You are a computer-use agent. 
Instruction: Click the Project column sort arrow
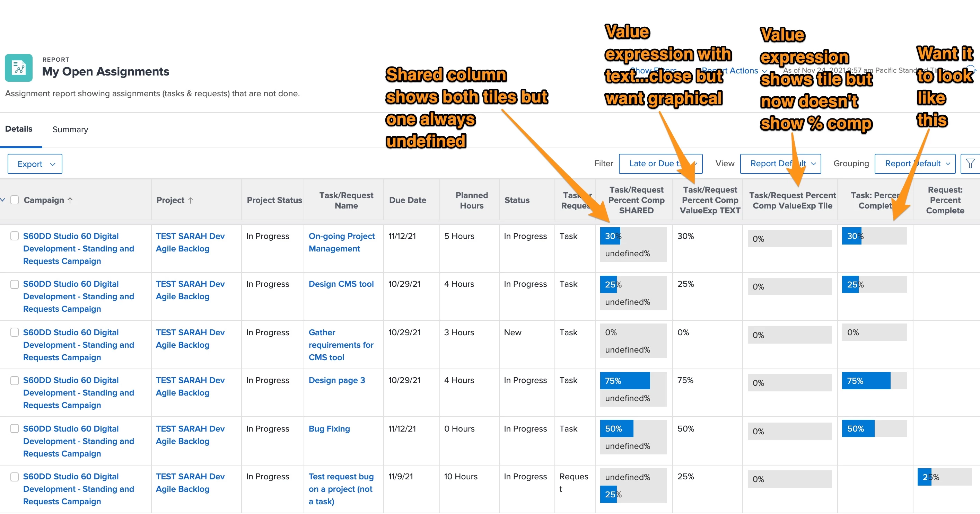(191, 200)
